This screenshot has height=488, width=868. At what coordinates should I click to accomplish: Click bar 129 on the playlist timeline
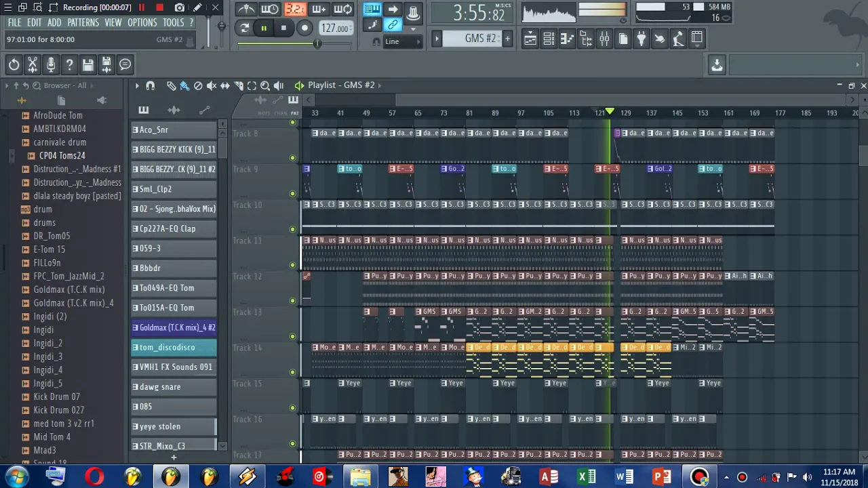click(625, 113)
